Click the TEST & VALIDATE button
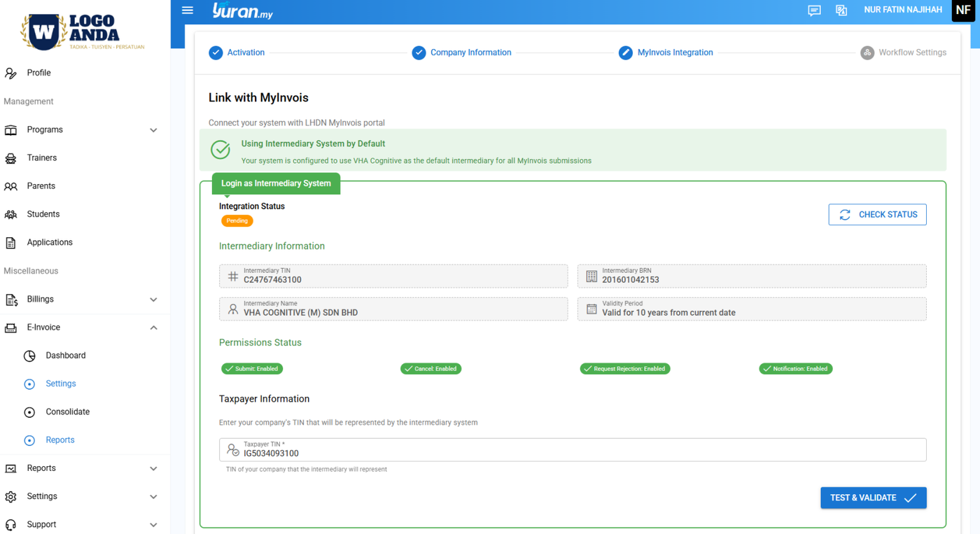This screenshot has width=980, height=534. [874, 498]
